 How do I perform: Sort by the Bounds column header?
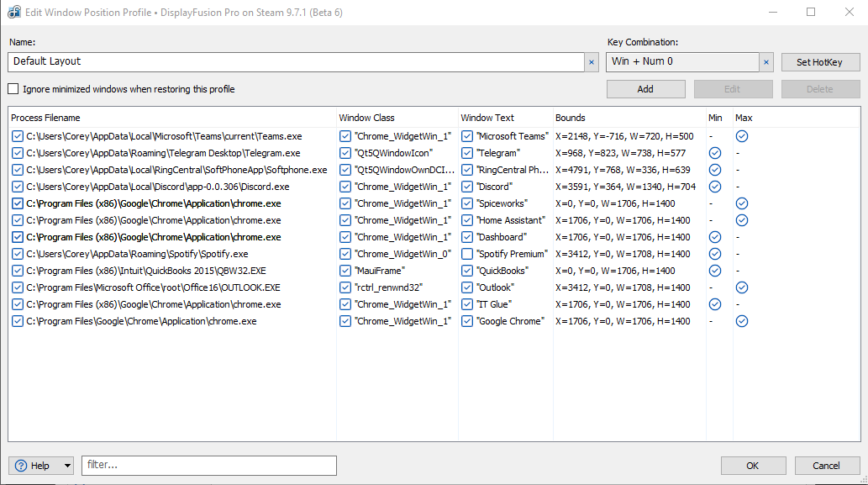[571, 118]
